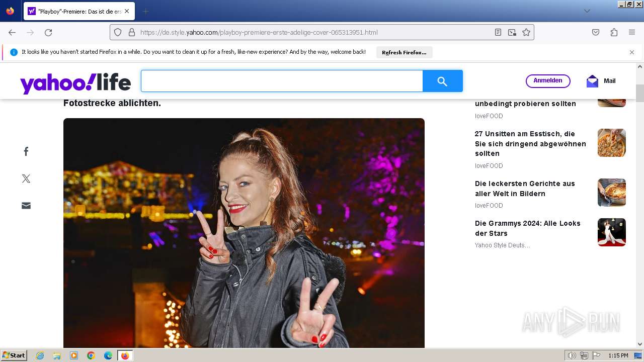Click the padlock site security icon
Image resolution: width=644 pixels, height=362 pixels.
(132, 32)
